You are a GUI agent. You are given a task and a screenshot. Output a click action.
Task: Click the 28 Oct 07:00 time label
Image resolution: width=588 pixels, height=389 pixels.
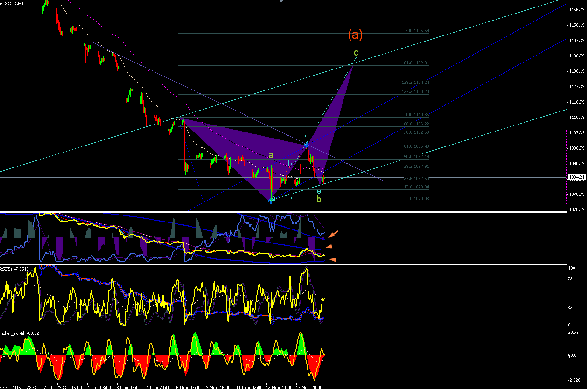[x=40, y=387]
